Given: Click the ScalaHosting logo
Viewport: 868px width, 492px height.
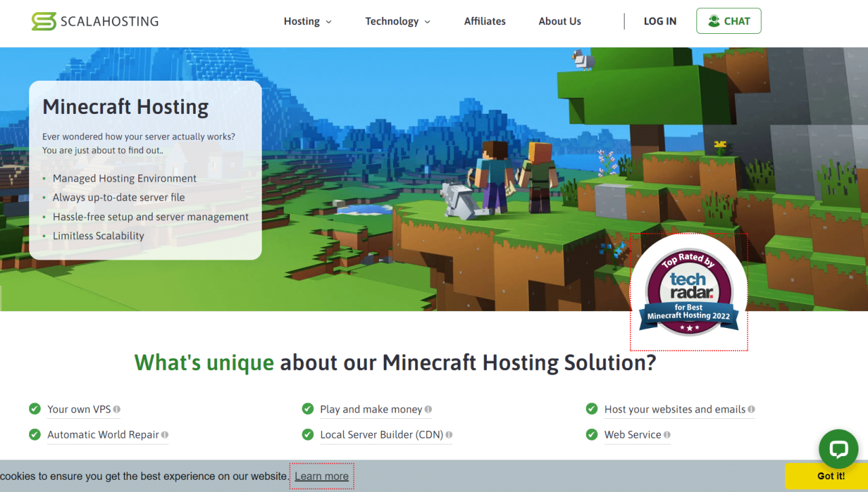Looking at the screenshot, I should click(95, 21).
